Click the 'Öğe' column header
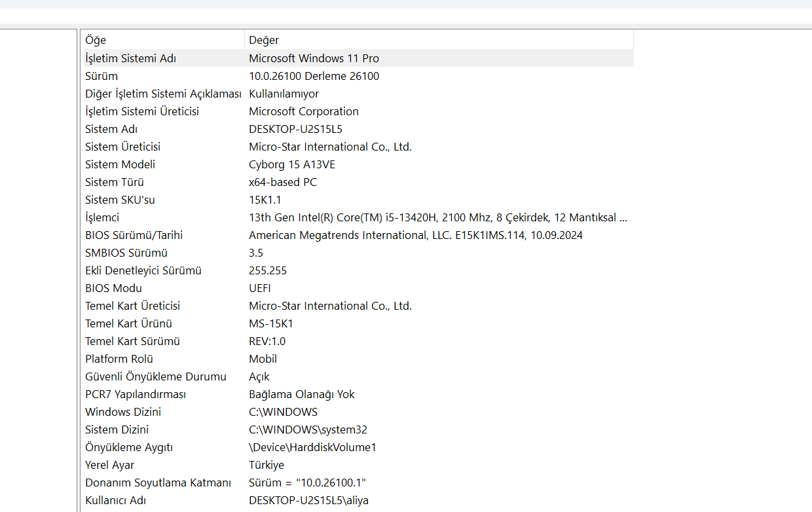The height and width of the screenshot is (512, 812). [163, 40]
